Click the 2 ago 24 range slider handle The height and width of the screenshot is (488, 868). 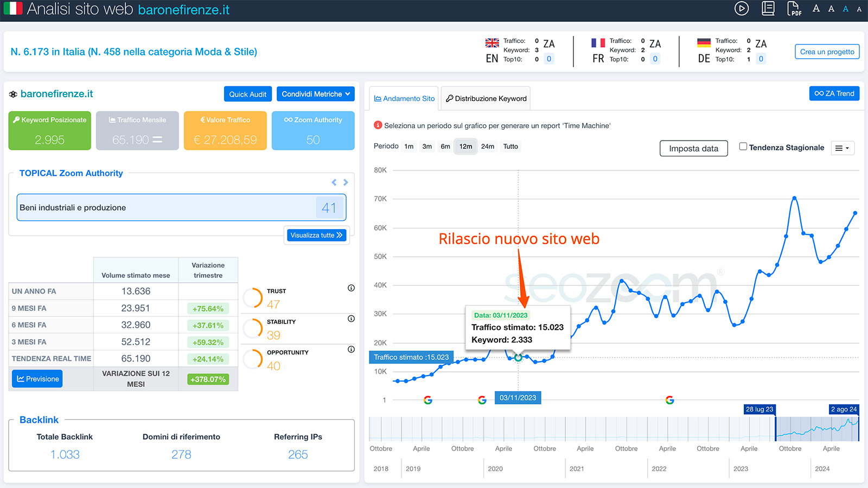858,429
